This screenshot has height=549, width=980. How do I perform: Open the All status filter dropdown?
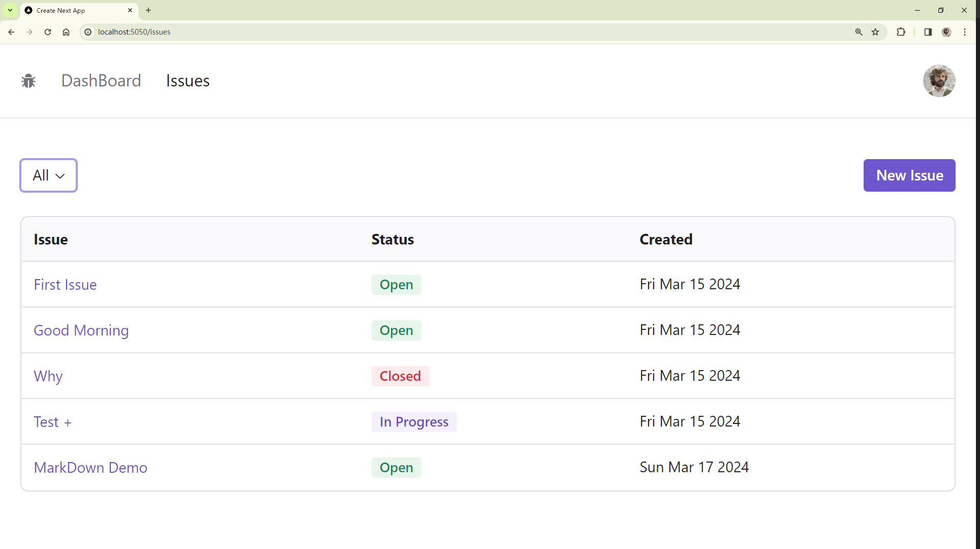pos(48,175)
